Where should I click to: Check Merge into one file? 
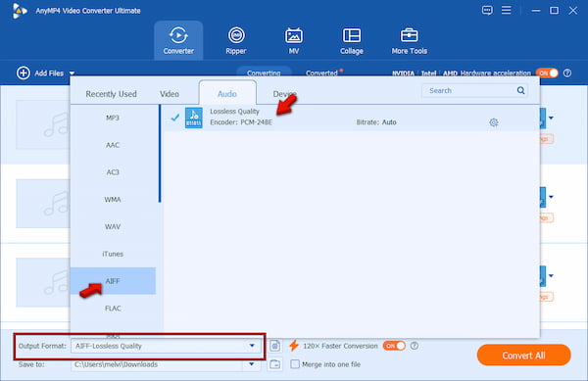coord(295,363)
